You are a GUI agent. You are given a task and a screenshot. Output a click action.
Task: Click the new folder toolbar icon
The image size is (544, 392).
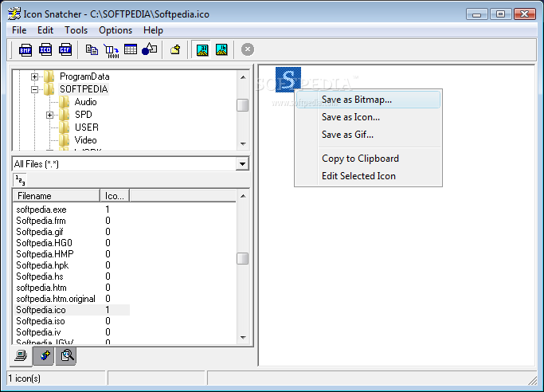[x=175, y=49]
